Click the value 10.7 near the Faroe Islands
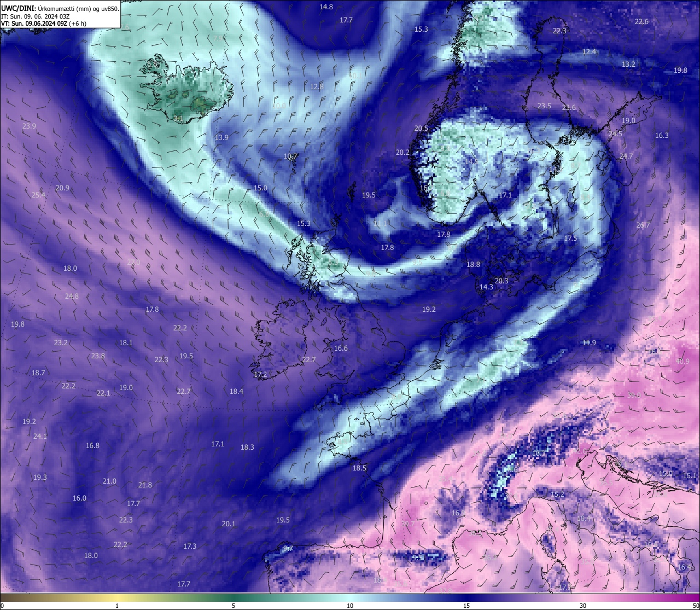 [x=290, y=156]
